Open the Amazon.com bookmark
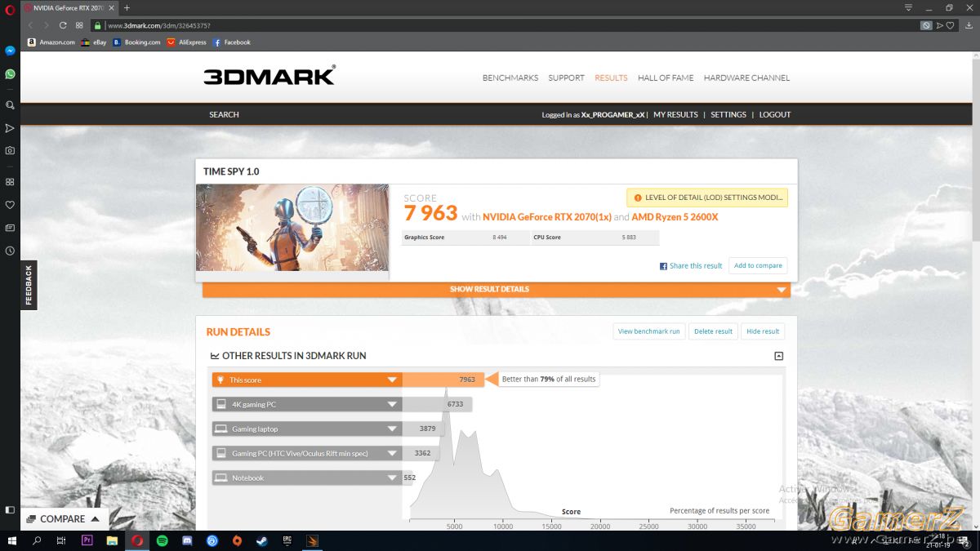980x551 pixels. point(51,42)
